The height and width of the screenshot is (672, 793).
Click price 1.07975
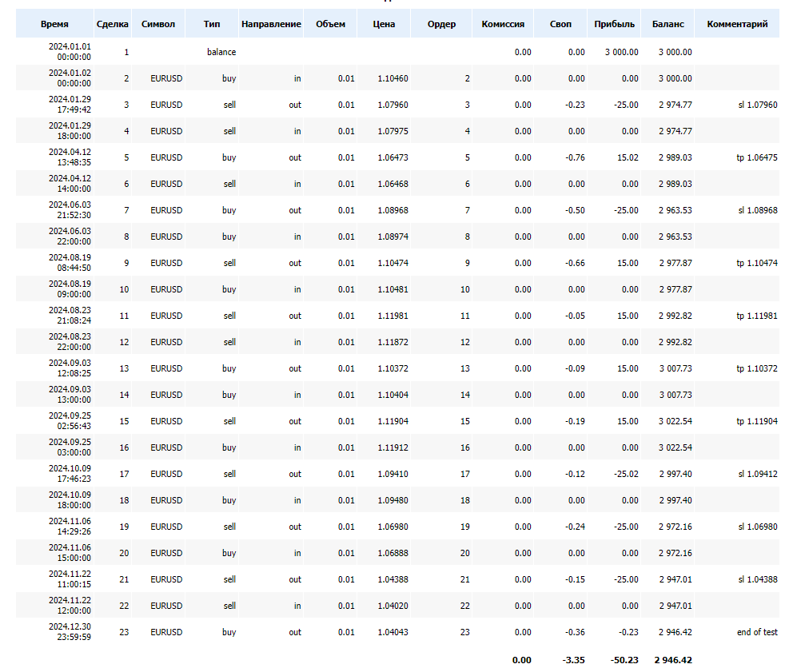click(393, 131)
